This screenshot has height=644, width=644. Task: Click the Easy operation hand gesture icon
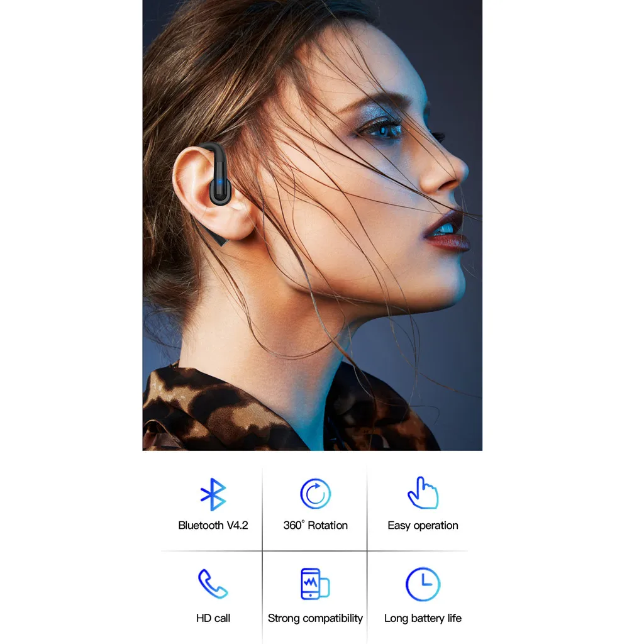coord(422,494)
